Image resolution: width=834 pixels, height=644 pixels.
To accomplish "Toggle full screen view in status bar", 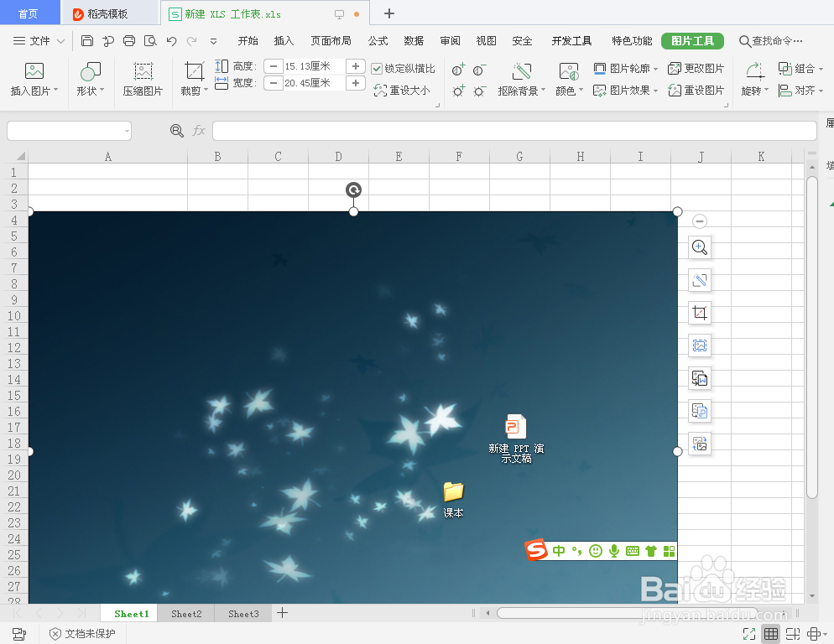I will click(x=749, y=633).
